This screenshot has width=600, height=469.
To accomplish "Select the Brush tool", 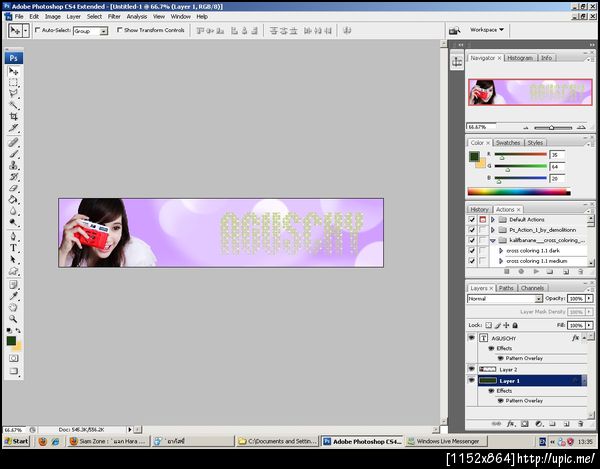I will pos(13,154).
